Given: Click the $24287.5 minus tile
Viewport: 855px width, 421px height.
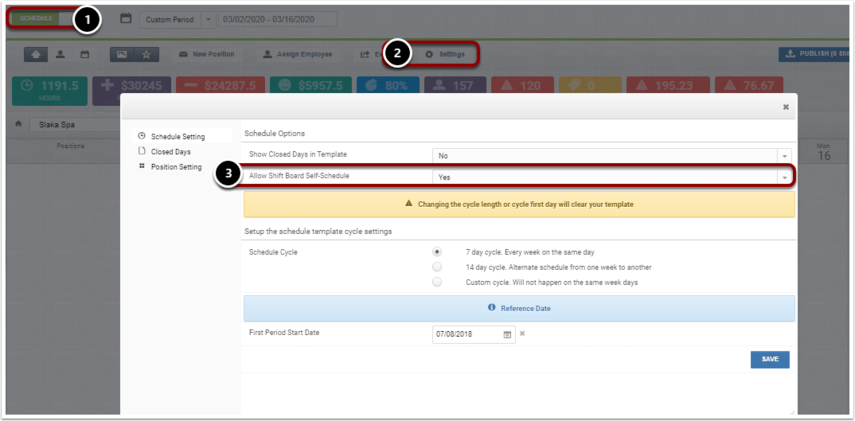Looking at the screenshot, I should [220, 86].
